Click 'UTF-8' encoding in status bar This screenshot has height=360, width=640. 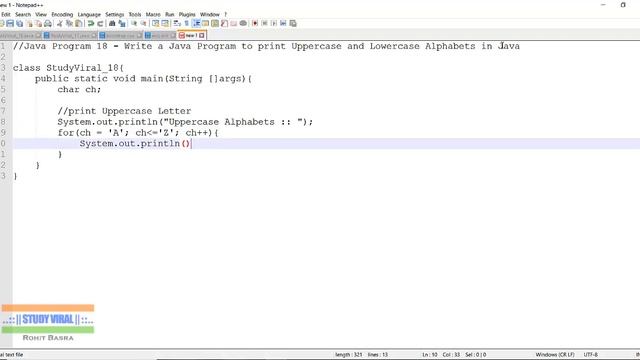(591, 355)
